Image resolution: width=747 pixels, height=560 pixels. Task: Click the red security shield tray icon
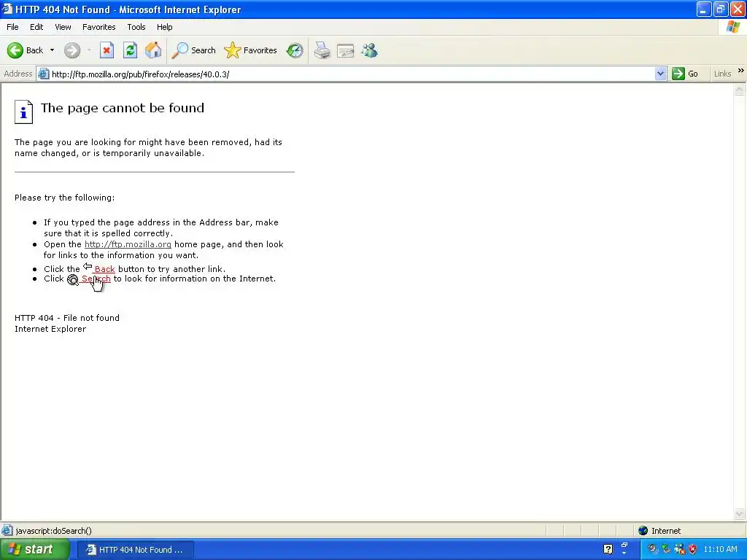tap(693, 550)
